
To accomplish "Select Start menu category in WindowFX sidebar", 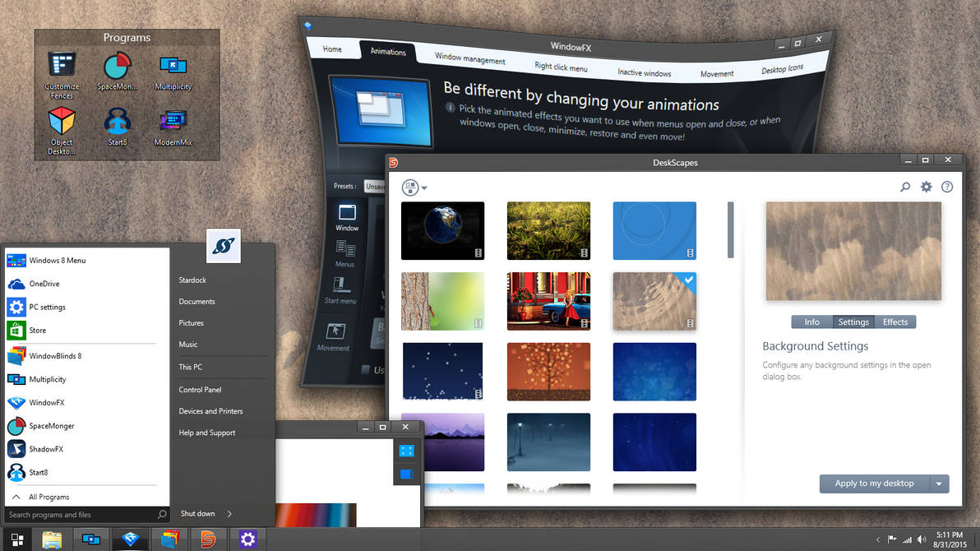I will [340, 290].
